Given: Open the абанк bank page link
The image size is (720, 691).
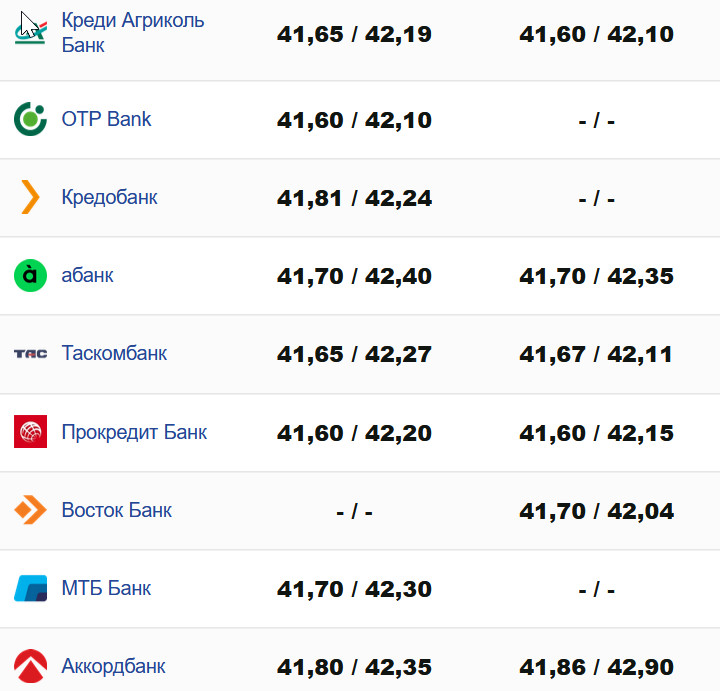Looking at the screenshot, I should (87, 275).
